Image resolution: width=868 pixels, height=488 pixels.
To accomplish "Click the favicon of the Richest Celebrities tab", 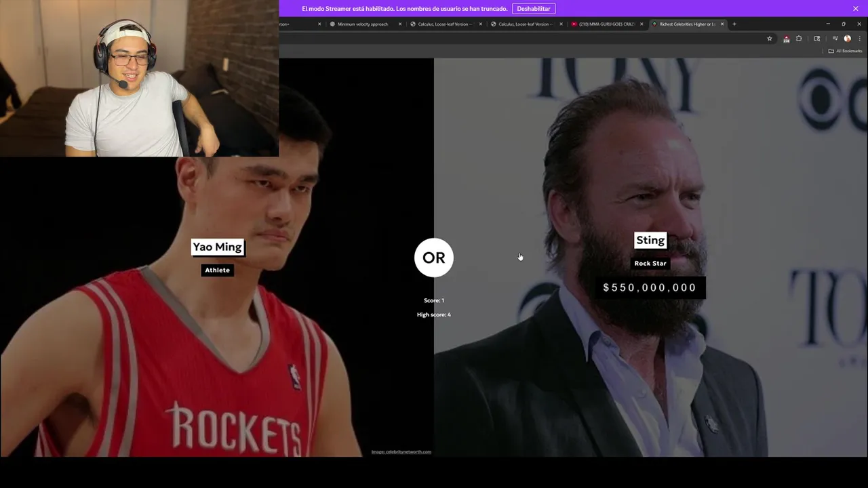I will click(655, 24).
